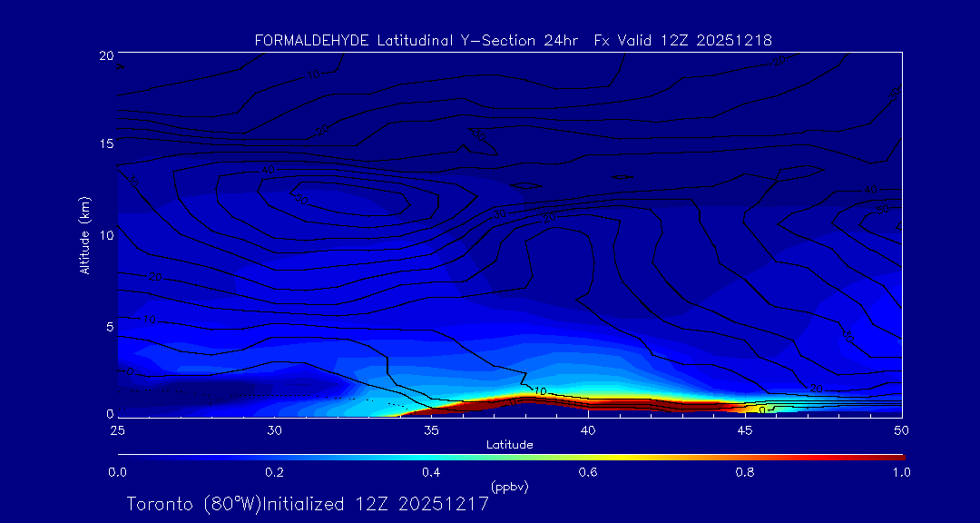Image resolution: width=980 pixels, height=523 pixels.
Task: Click the latitude tick label 50
Action: click(x=901, y=429)
